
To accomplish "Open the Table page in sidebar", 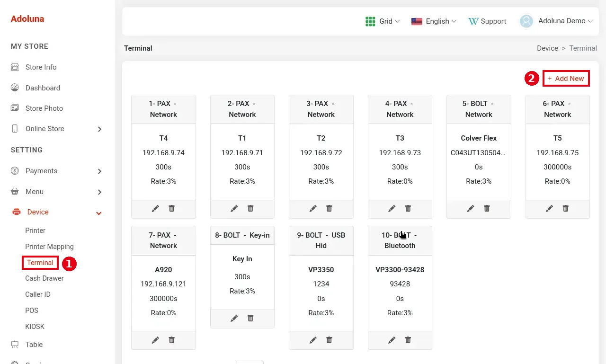I will coord(34,345).
